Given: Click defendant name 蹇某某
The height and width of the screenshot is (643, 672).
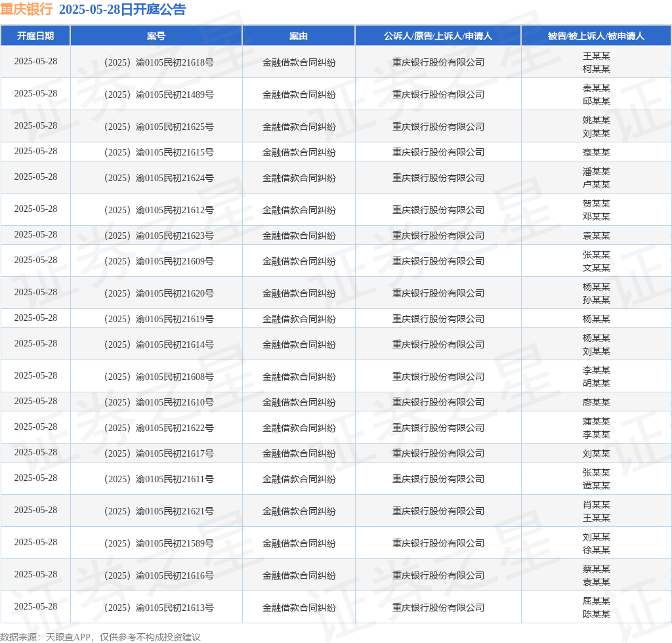Looking at the screenshot, I should pyautogui.click(x=596, y=152).
